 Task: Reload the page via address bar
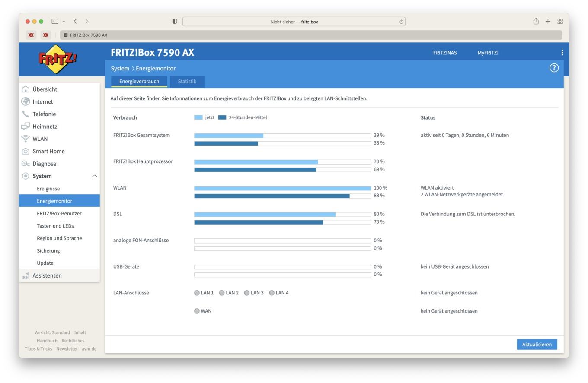coord(401,22)
